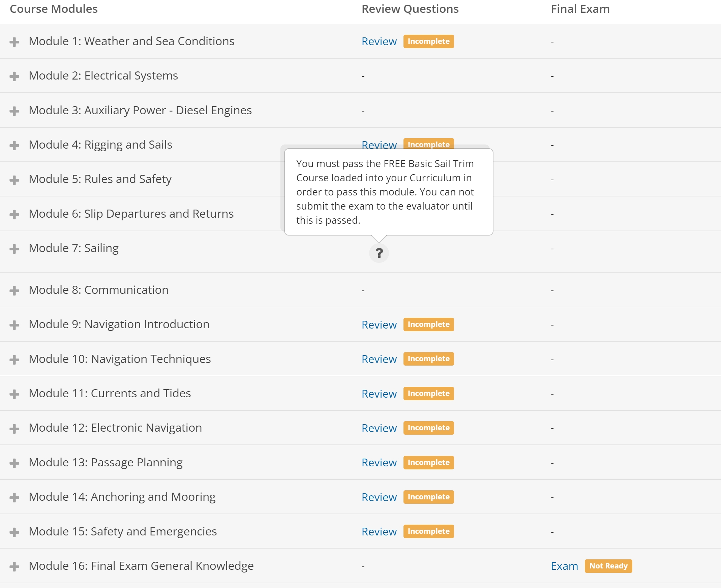Open Review link for Module 9
Screen dimensions: 721x588
(379, 324)
